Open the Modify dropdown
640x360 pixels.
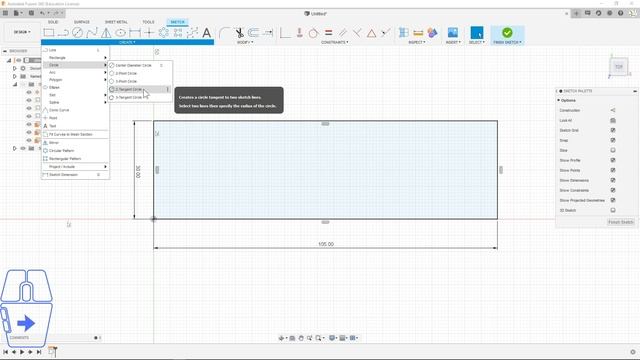pyautogui.click(x=245, y=42)
